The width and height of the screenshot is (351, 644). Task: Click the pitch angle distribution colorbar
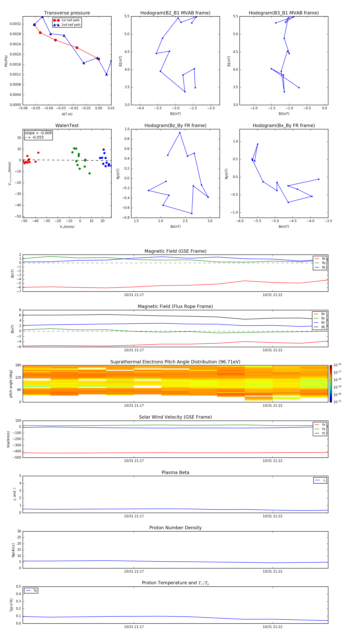[x=331, y=383]
